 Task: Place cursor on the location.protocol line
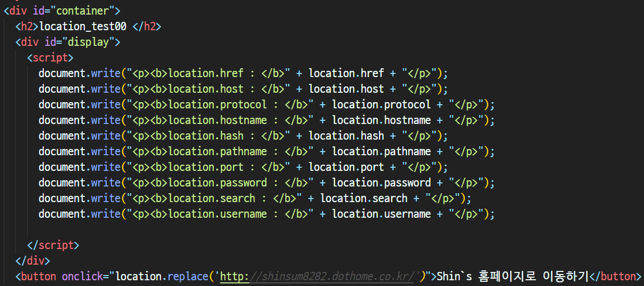point(267,104)
